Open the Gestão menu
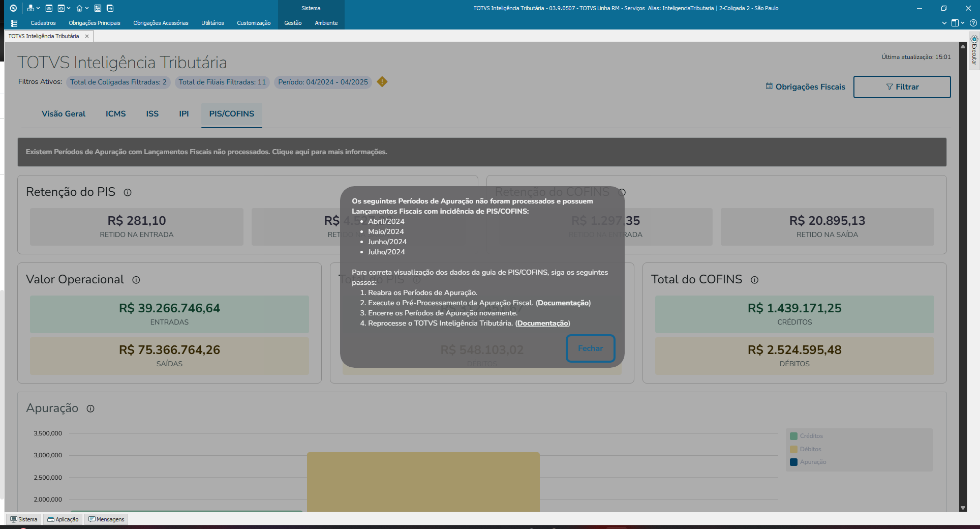 pos(293,23)
